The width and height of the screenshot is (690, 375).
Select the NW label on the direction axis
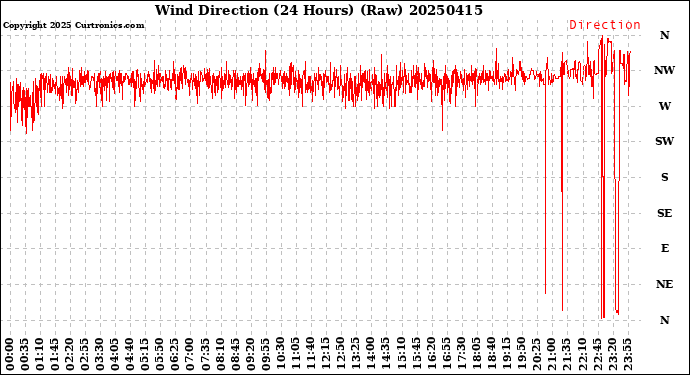click(x=664, y=70)
